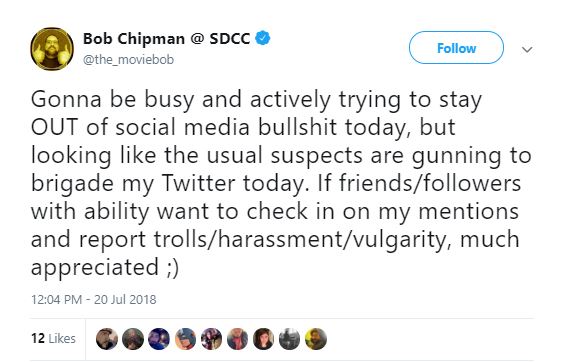
Task: Click the blue verified badge icon
Action: [x=263, y=38]
